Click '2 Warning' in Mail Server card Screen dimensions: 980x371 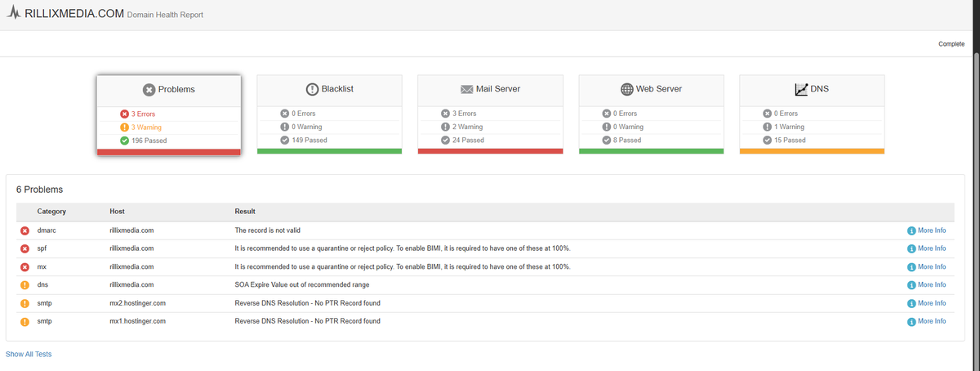467,127
